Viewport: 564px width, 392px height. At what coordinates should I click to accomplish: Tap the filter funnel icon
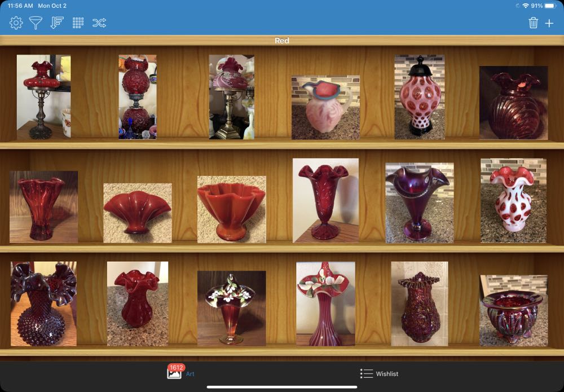[36, 23]
